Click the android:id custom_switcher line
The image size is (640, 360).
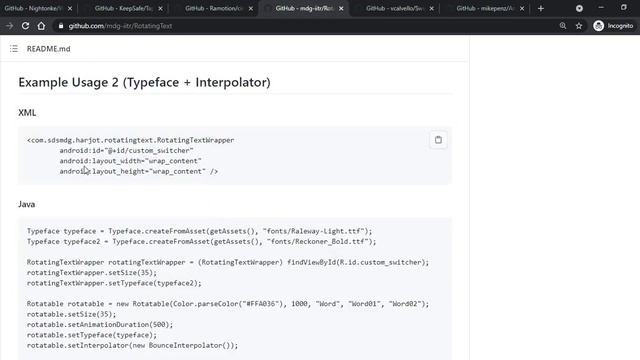coord(127,151)
